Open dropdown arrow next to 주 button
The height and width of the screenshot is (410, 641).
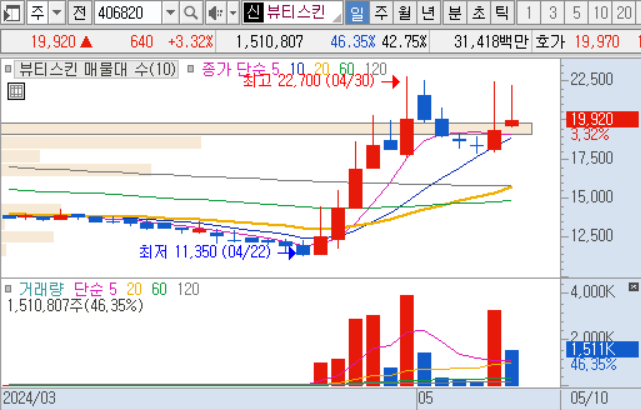tap(57, 13)
